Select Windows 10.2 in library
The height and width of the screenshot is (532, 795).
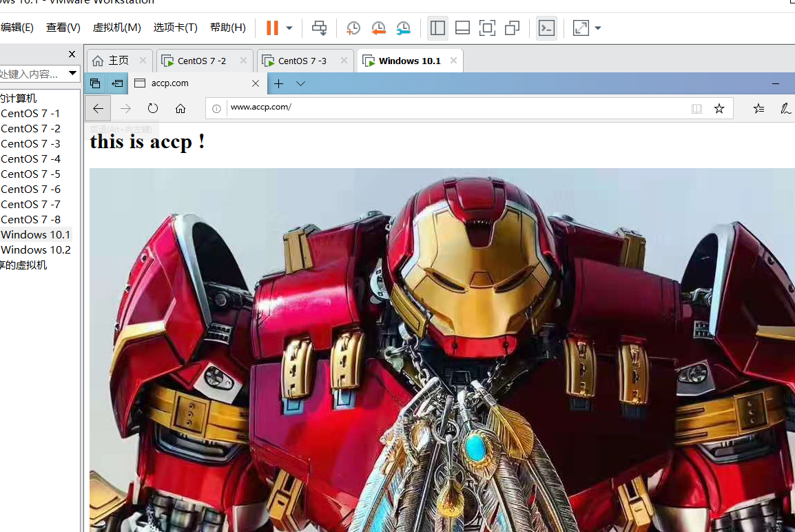[36, 250]
